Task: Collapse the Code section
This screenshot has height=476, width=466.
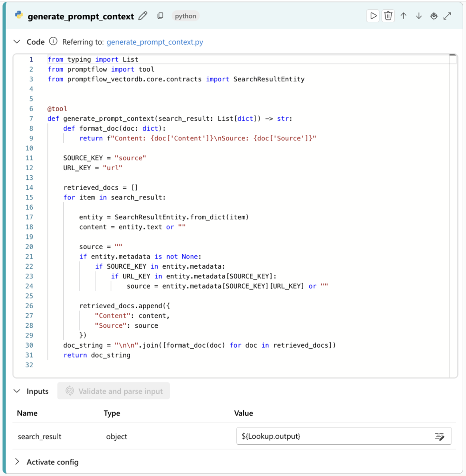Action: pos(17,41)
